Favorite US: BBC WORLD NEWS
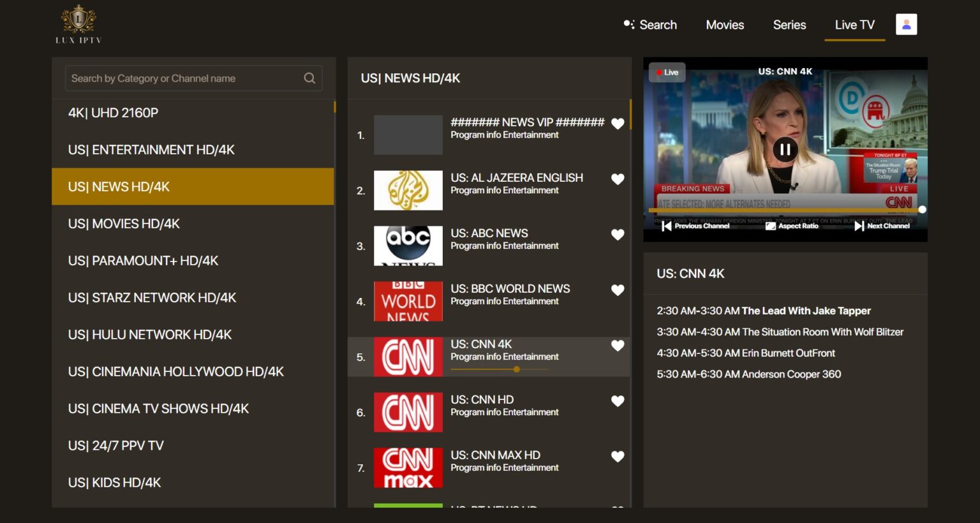The height and width of the screenshot is (523, 980). pos(618,290)
